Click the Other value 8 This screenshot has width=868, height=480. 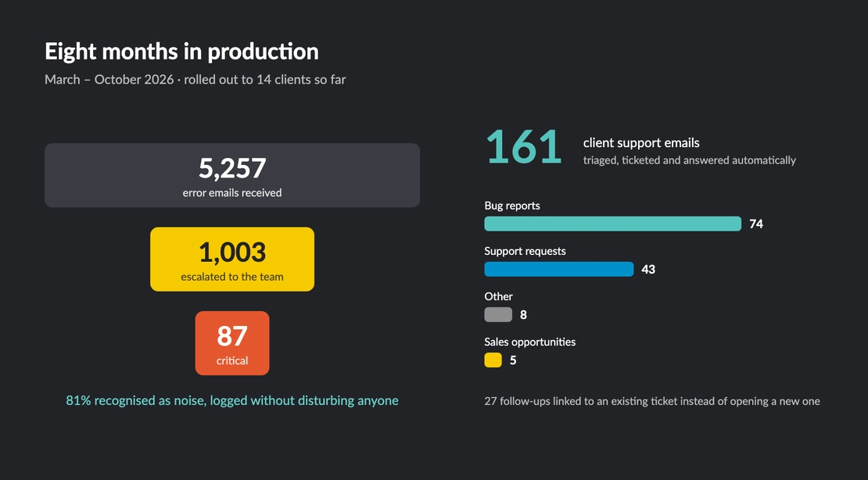tap(523, 314)
